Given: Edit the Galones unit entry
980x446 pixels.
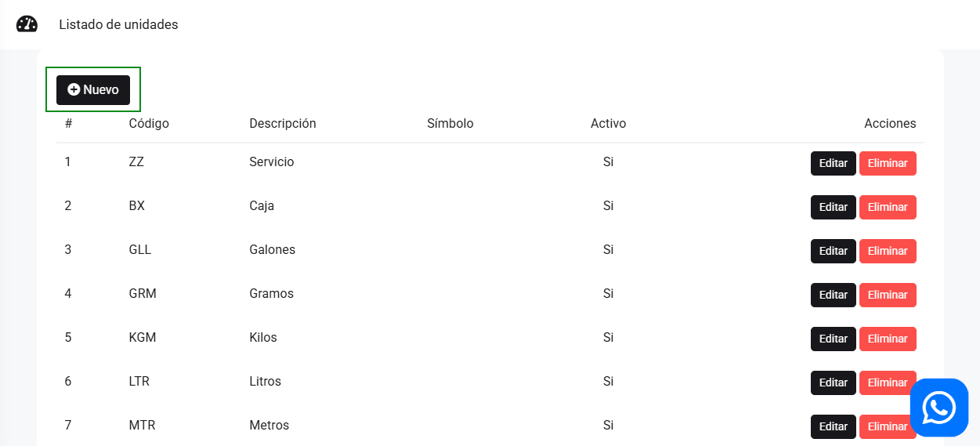Looking at the screenshot, I should [833, 252].
